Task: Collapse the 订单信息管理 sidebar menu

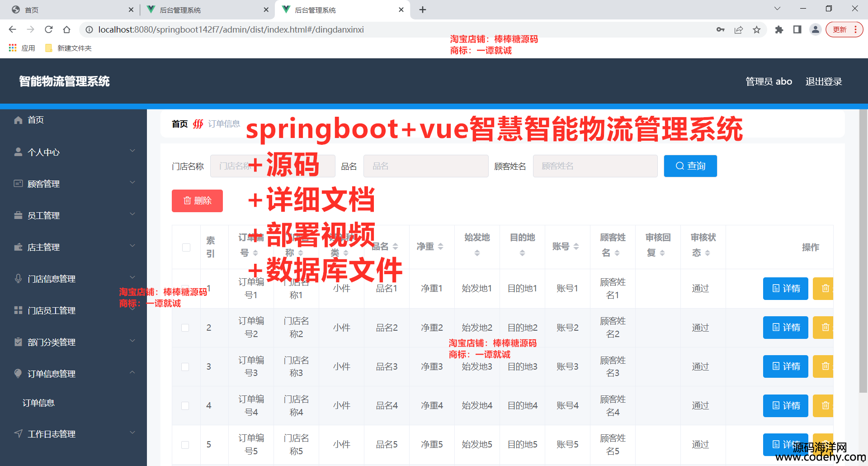Action: [74, 374]
